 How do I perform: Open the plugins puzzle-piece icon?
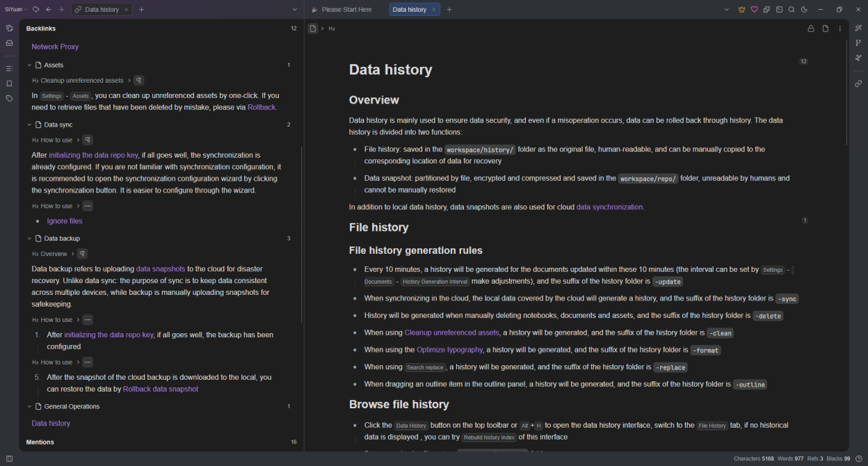(x=766, y=10)
